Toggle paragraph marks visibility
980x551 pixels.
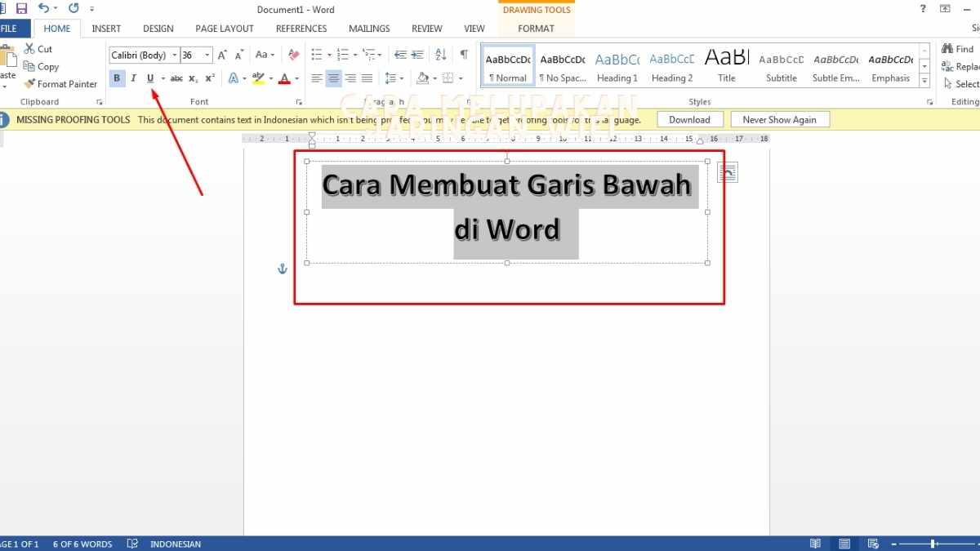pos(464,54)
